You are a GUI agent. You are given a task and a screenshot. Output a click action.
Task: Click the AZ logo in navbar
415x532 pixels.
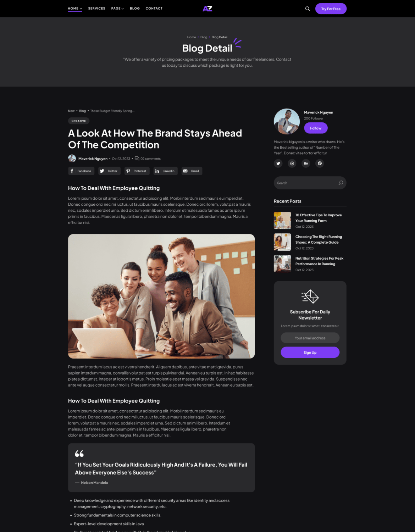207,9
